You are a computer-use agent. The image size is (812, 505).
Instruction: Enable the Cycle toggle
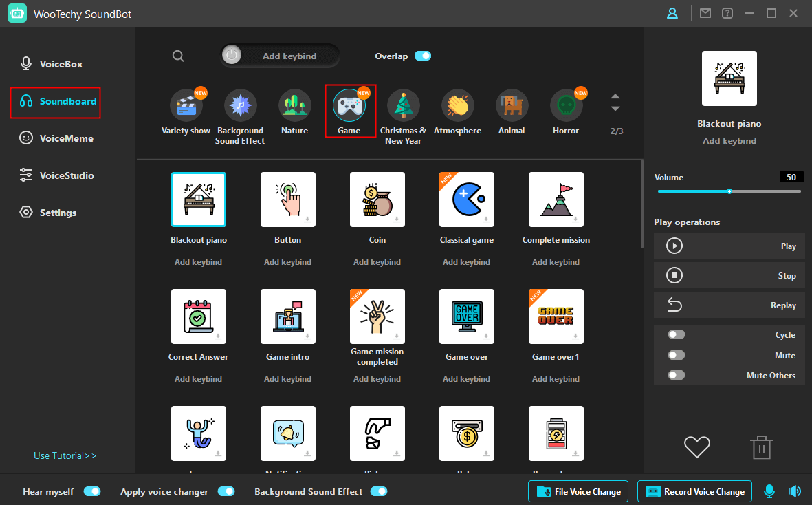point(677,335)
